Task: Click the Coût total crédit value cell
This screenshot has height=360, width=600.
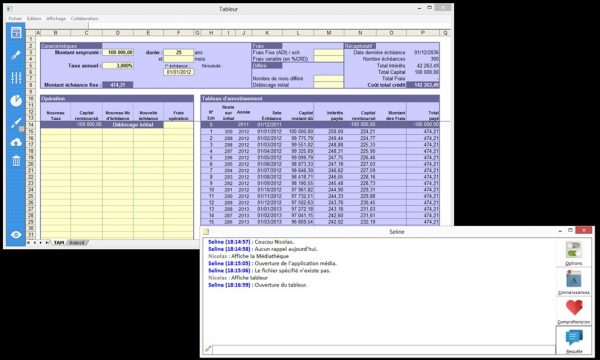Action: click(x=423, y=85)
